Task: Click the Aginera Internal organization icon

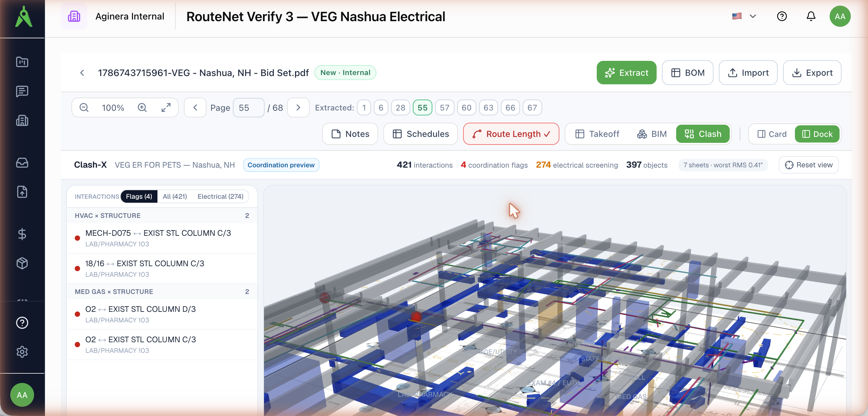Action: click(74, 16)
